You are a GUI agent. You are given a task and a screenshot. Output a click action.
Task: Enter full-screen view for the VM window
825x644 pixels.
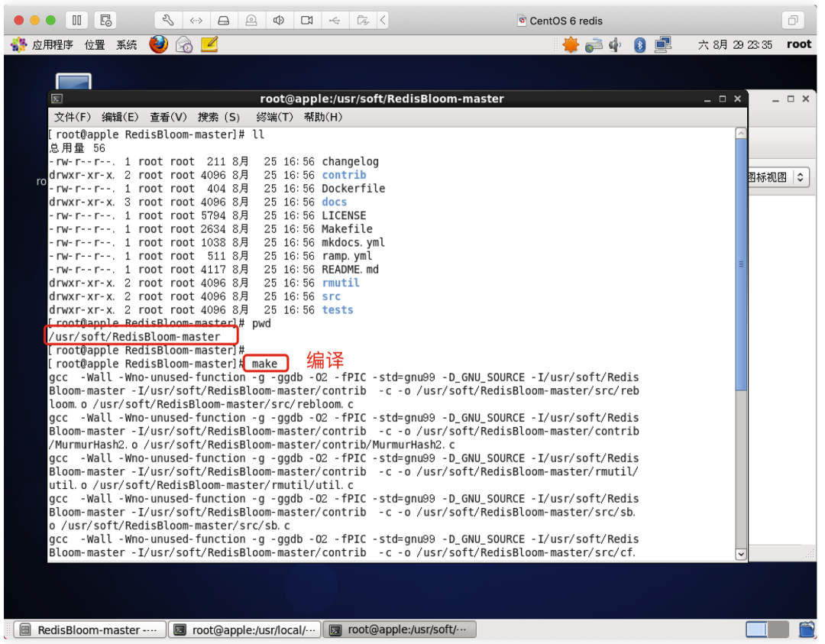coord(792,21)
